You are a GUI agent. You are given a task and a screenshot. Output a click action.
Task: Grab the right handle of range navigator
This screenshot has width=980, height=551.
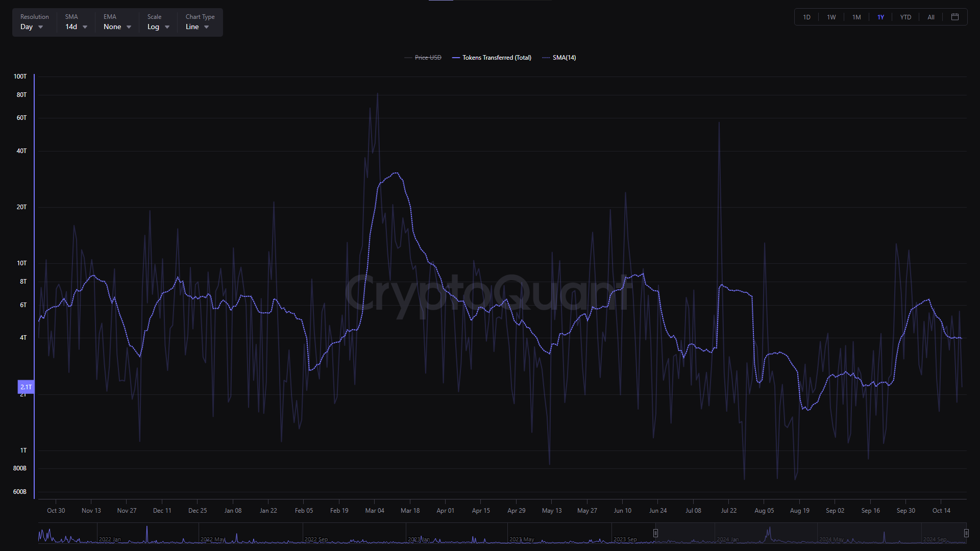[x=966, y=533]
